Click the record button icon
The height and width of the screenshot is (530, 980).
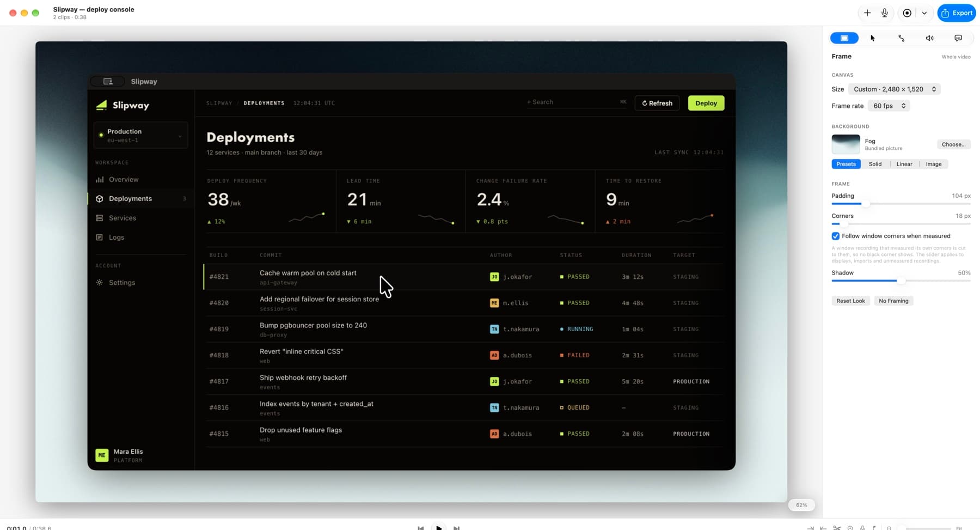907,13
